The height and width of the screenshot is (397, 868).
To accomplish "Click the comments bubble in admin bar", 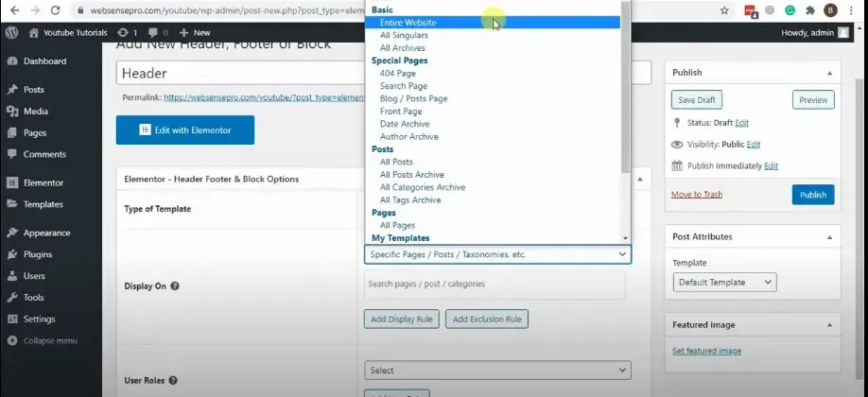I will tap(158, 33).
